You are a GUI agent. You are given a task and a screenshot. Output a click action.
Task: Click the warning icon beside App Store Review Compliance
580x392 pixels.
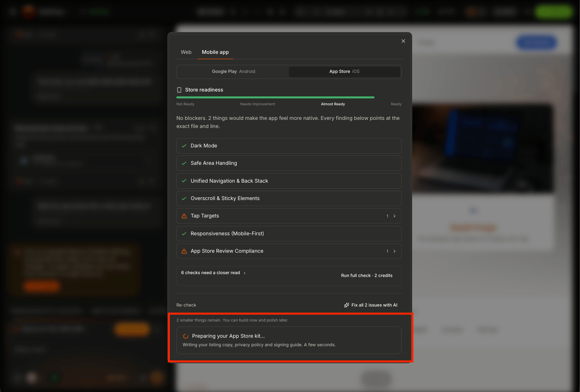184,251
